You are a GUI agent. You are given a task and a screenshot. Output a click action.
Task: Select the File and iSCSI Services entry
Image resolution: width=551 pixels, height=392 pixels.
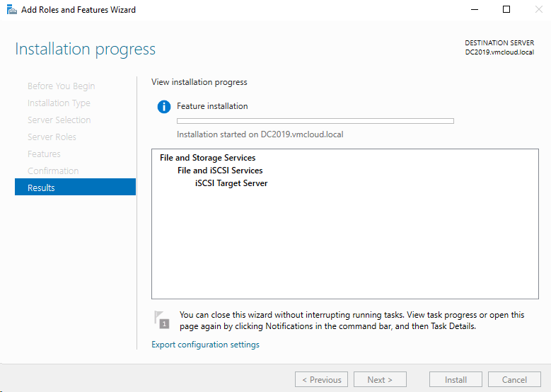[x=220, y=171]
